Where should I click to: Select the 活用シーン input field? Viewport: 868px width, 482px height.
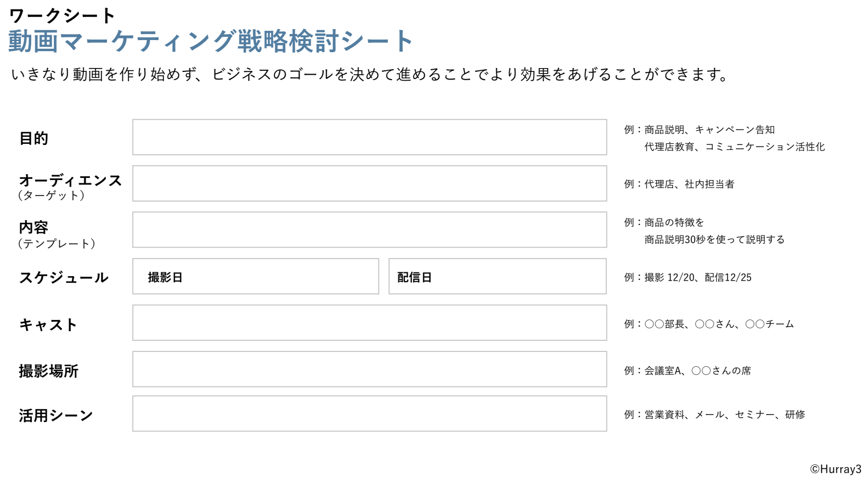pos(369,414)
